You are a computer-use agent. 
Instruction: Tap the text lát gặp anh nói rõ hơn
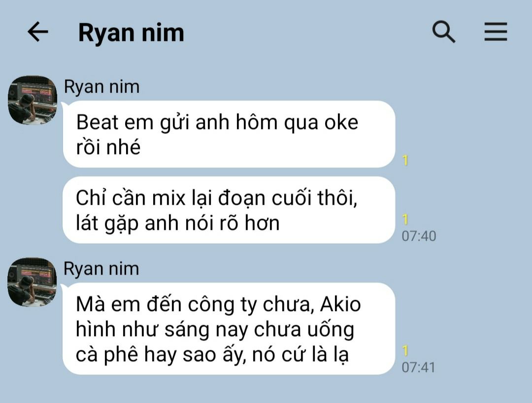click(178, 223)
